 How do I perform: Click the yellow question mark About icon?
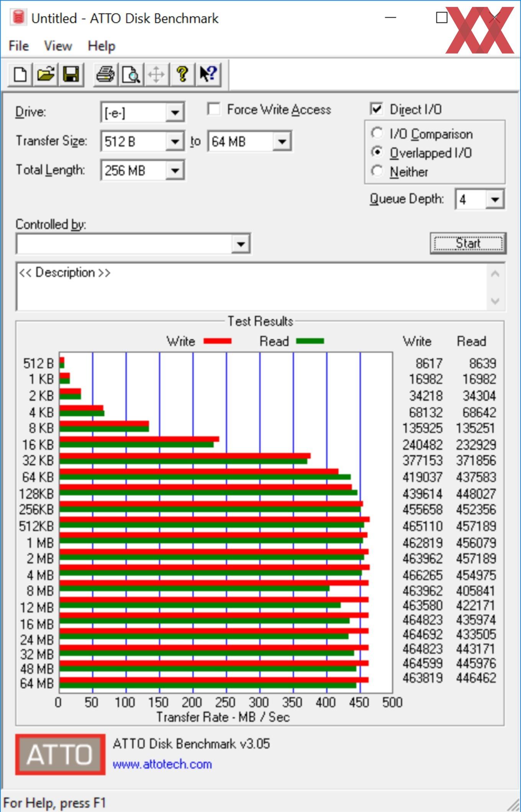pos(182,74)
